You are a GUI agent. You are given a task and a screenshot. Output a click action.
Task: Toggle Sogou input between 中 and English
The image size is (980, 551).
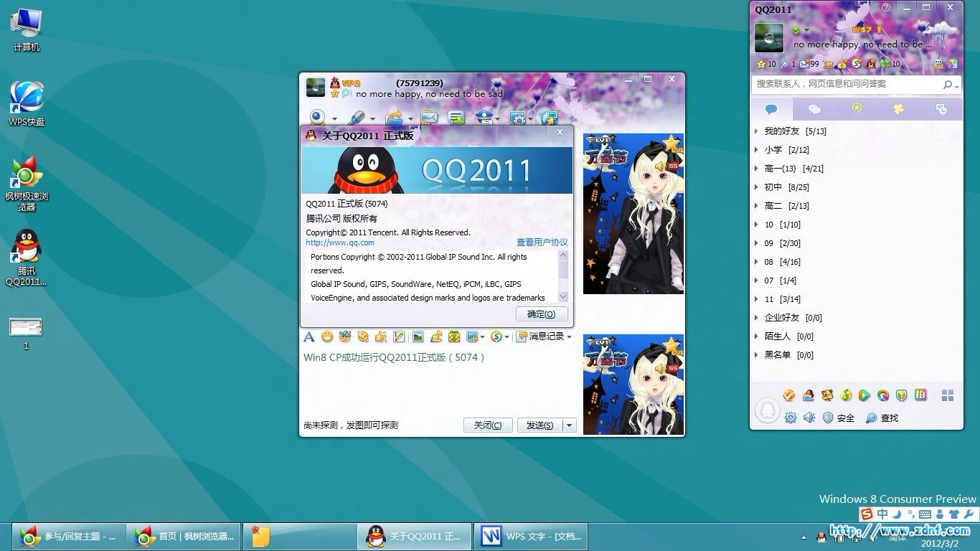pos(882,514)
